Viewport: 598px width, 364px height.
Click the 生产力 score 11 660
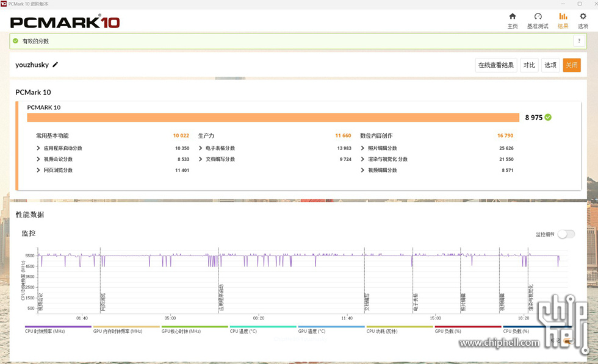343,136
